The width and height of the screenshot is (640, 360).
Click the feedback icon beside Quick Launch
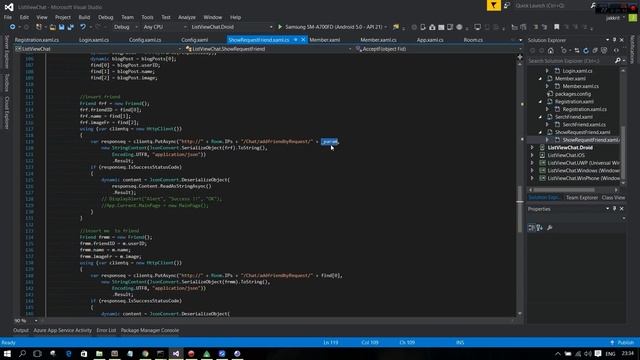[x=507, y=6]
